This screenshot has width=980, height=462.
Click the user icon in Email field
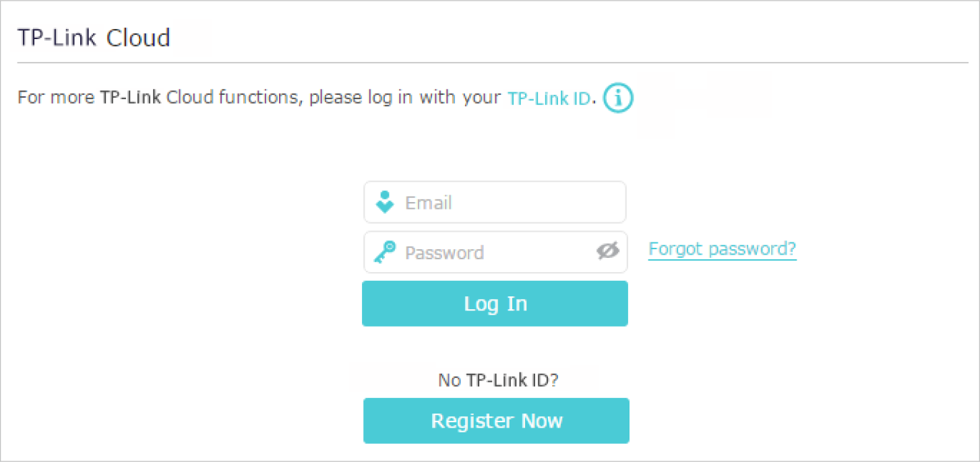pyautogui.click(x=385, y=202)
